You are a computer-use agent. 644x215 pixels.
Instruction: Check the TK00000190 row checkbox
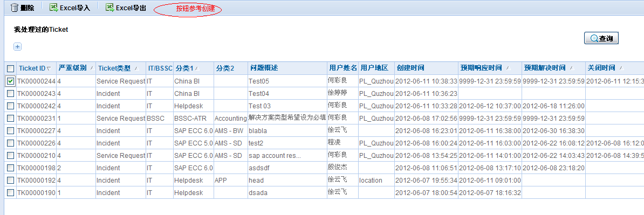(x=11, y=192)
